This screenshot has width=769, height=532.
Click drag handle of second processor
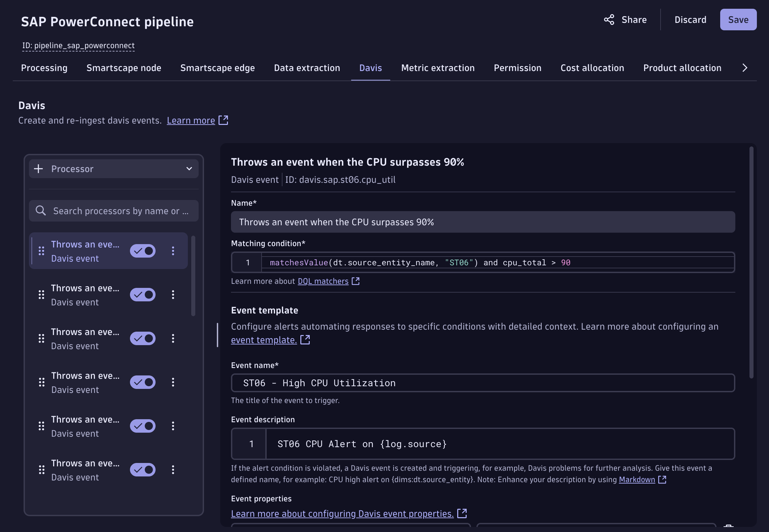41,295
